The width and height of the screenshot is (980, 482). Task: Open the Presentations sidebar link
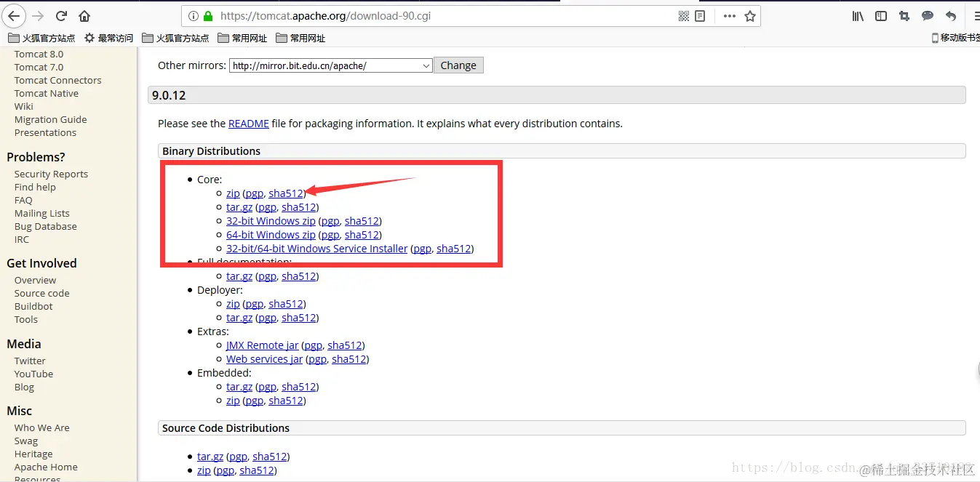(x=45, y=132)
